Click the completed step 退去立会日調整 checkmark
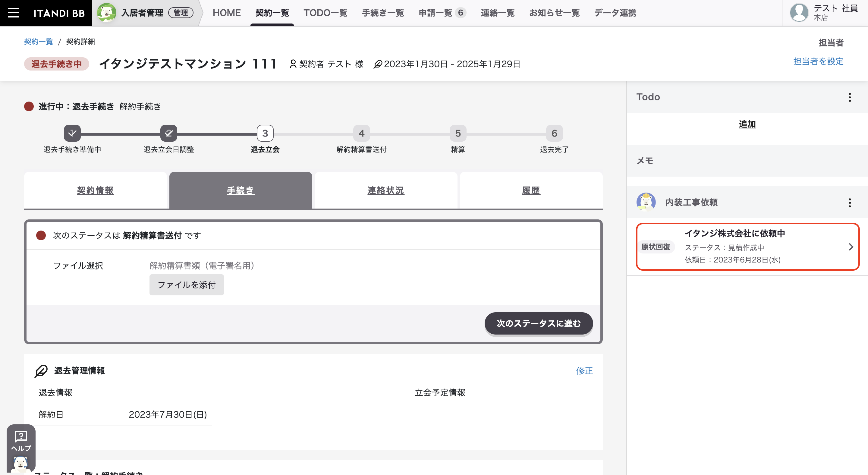 pyautogui.click(x=168, y=134)
